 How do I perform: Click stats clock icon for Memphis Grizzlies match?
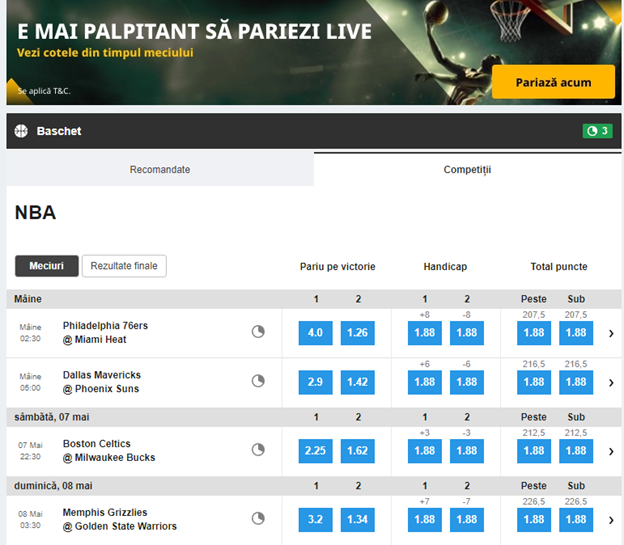point(258,518)
